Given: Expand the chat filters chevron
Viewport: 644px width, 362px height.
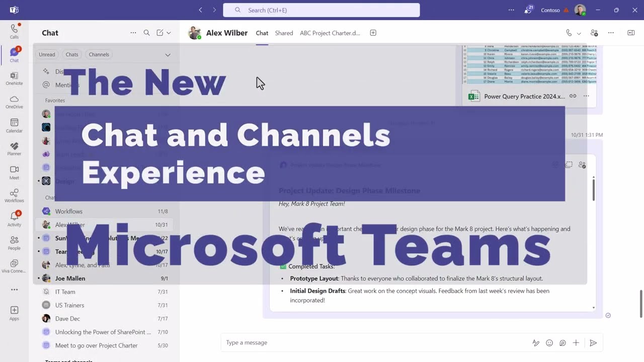Looking at the screenshot, I should pos(168,55).
